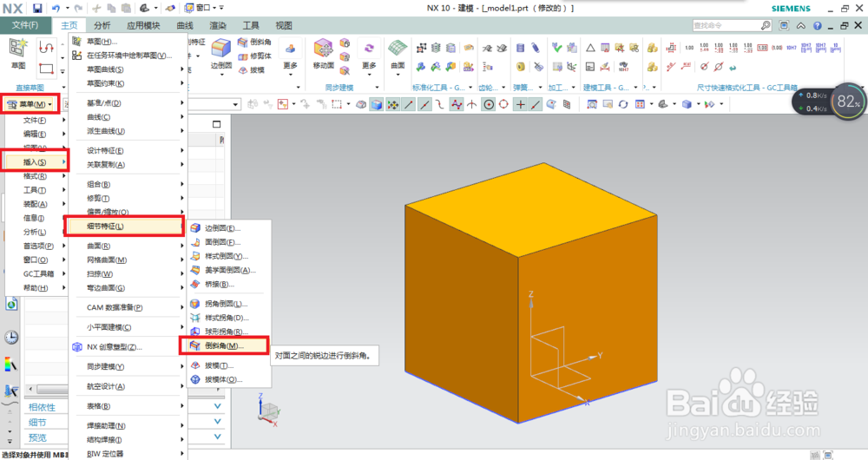Click the Draft (拔模) ribbon icon
Image resolution: width=868 pixels, height=460 pixels.
[243, 69]
